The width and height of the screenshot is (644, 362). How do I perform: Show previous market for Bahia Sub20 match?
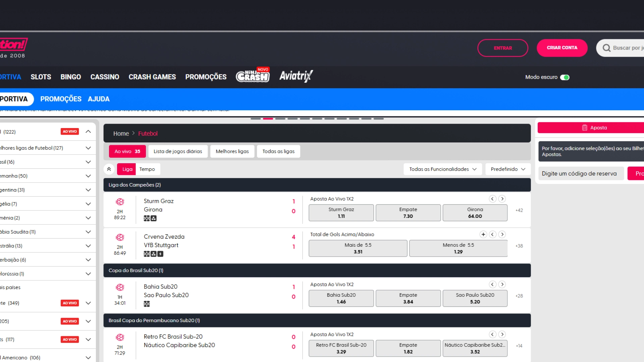(492, 284)
